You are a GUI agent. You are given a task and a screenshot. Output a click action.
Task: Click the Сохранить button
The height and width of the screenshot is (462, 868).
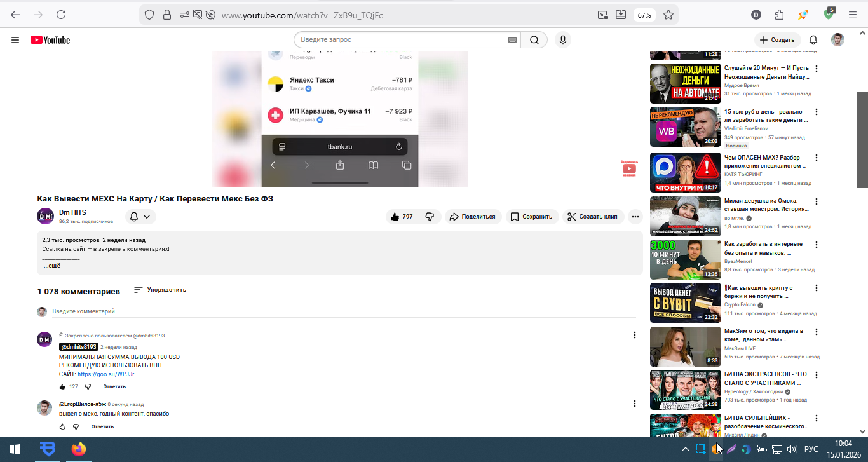tap(532, 217)
